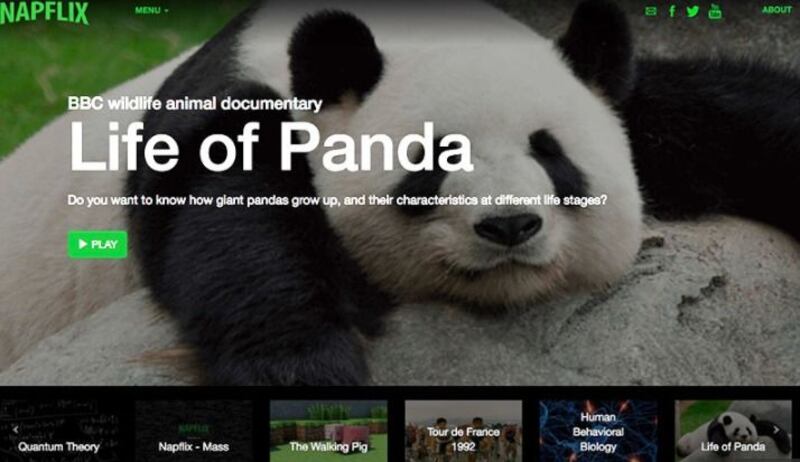Open the ABOUT page

(x=777, y=10)
